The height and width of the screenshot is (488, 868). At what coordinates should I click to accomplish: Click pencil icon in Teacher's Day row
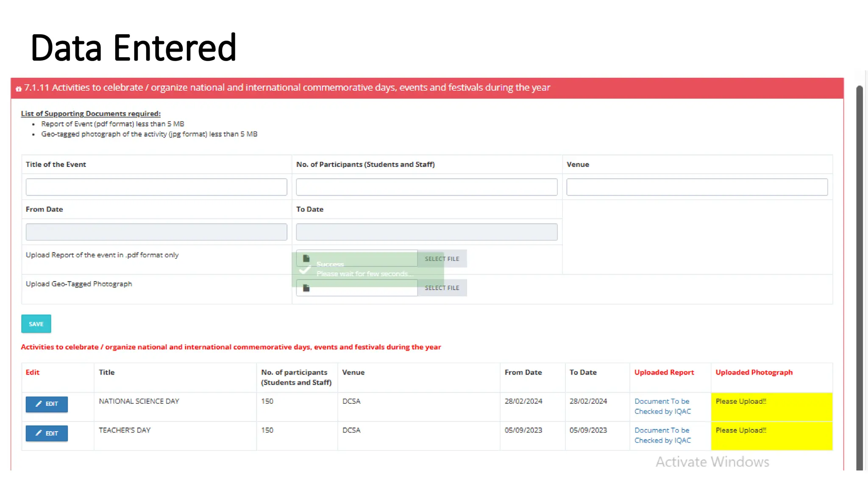tap(39, 433)
